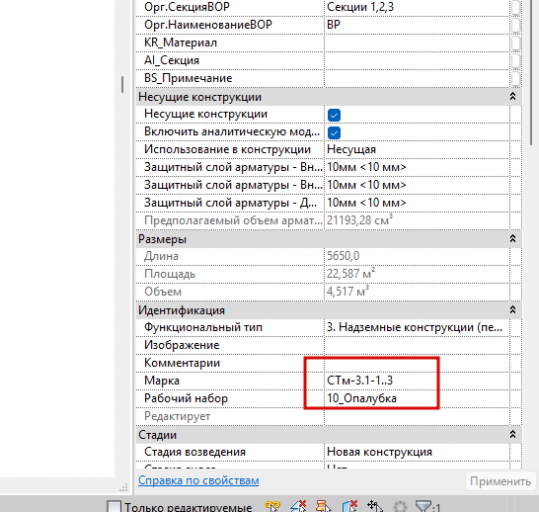This screenshot has height=512, width=539.
Task: Click the empty Комментарии value field
Action: pyautogui.click(x=417, y=363)
